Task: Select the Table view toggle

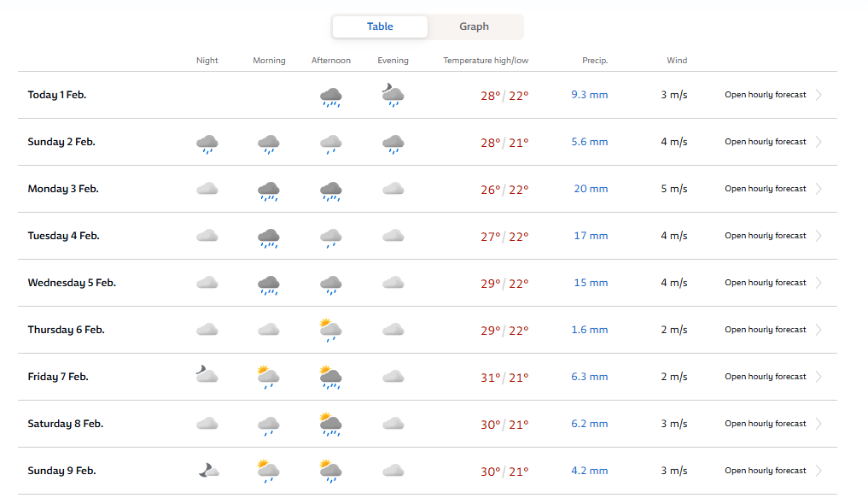Action: 380,26
